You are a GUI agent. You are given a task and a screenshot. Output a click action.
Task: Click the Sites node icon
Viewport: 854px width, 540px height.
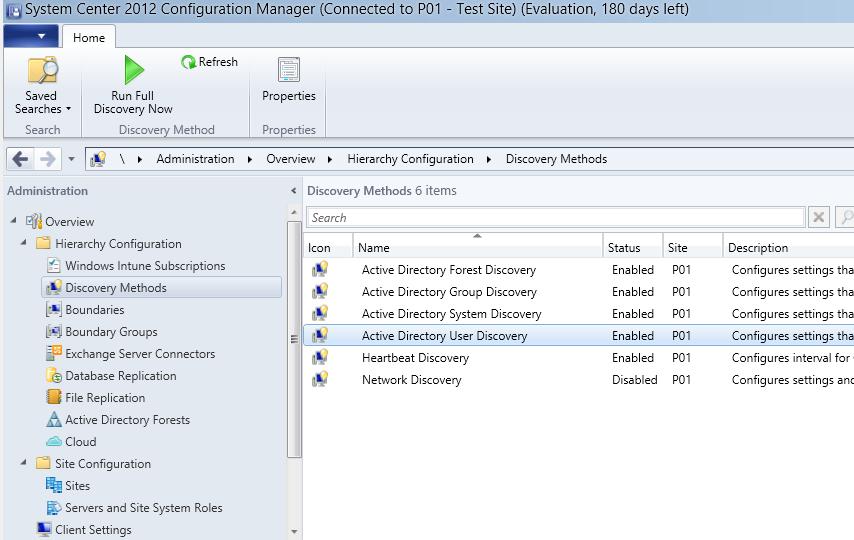(54, 485)
